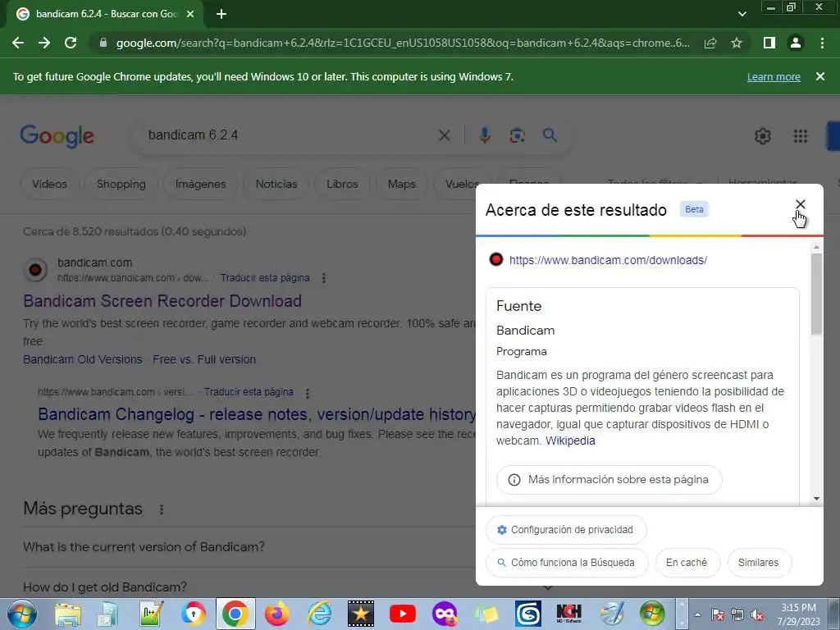Screen dimensions: 840x630
Task: Open the En caché version
Action: coord(687,563)
